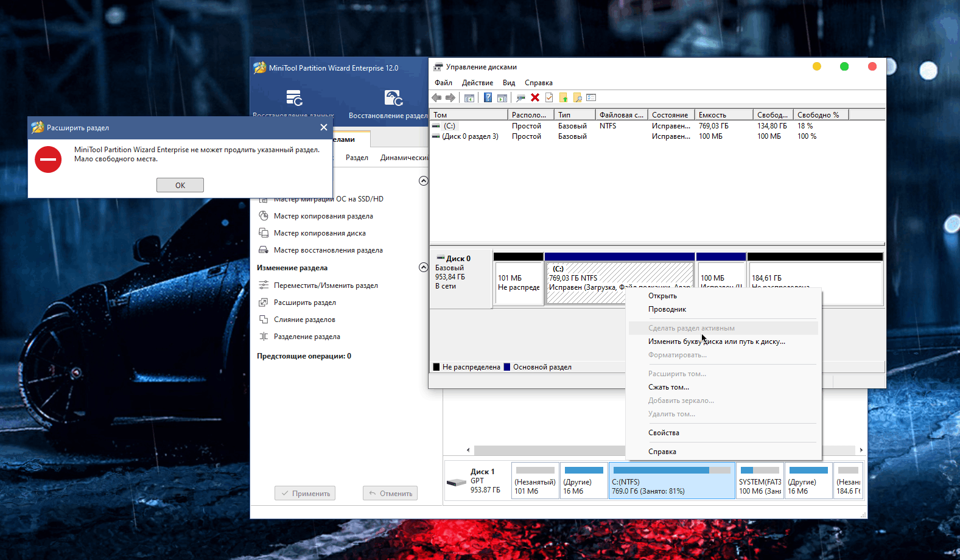Screen dimensions: 960x560
Task: Toggle the console tree pane toolbar icon
Action: tap(469, 98)
